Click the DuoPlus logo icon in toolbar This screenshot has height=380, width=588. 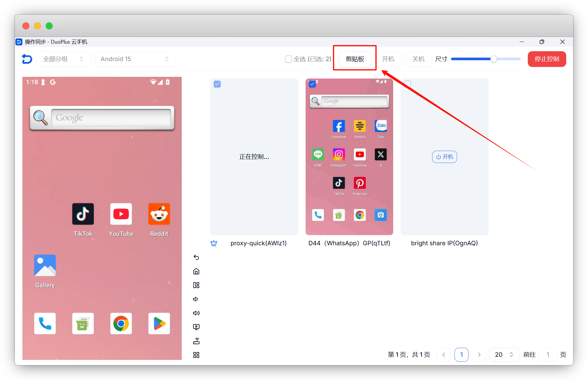pos(27,59)
